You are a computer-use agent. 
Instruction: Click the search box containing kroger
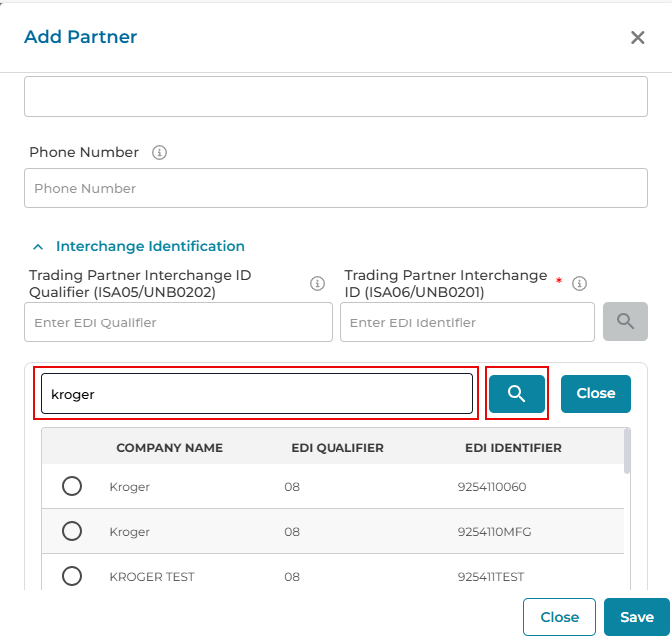tap(258, 394)
